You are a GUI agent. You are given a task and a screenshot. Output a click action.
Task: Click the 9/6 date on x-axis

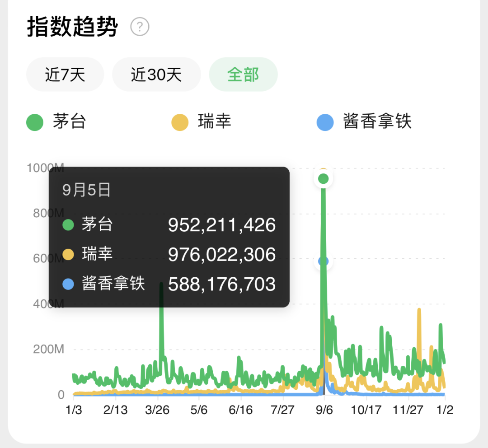[x=324, y=410]
